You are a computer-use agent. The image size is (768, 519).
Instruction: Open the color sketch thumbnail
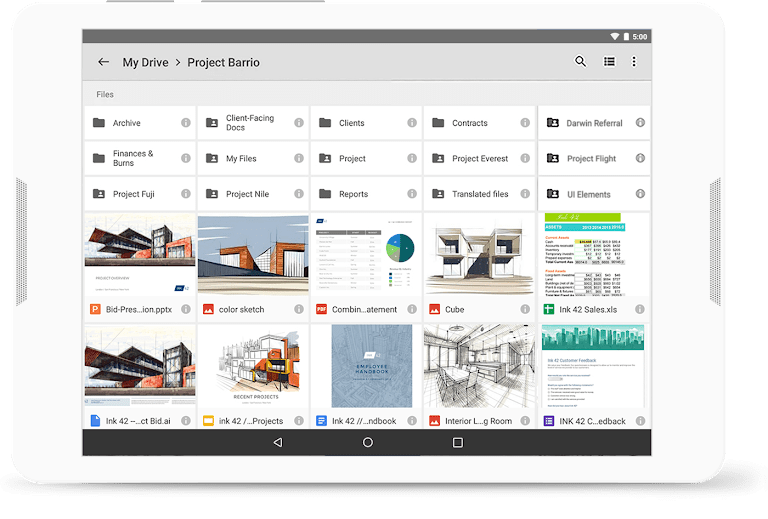(x=253, y=255)
